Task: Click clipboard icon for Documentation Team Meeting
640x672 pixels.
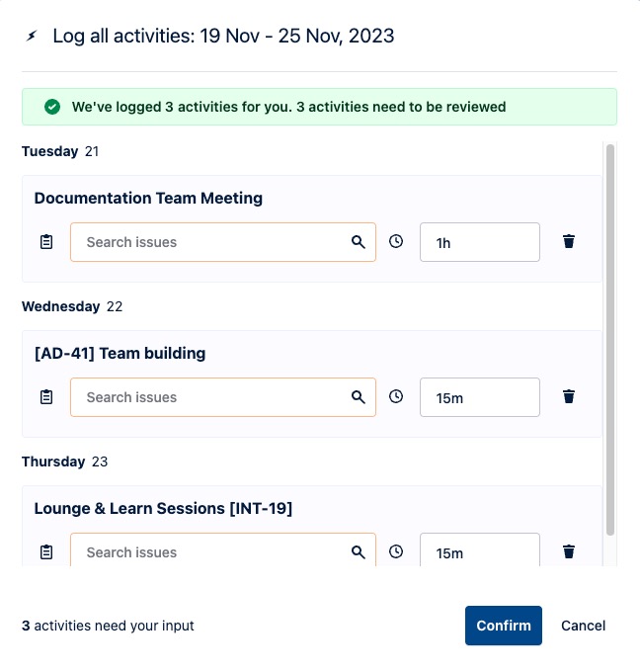Action: (x=46, y=242)
